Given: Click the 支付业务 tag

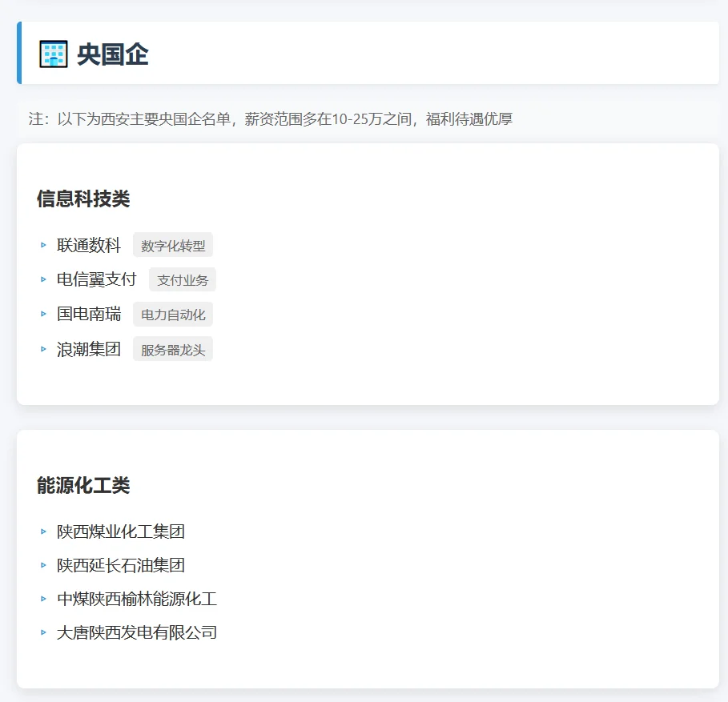Looking at the screenshot, I should pyautogui.click(x=183, y=280).
